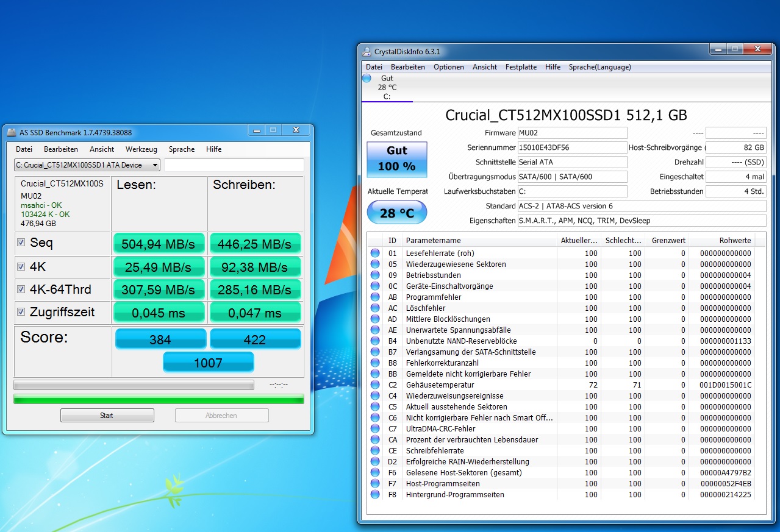Open Werkzeug menu in AS SSD Benchmark
Screen dimensions: 780x532
pyautogui.click(x=141, y=149)
